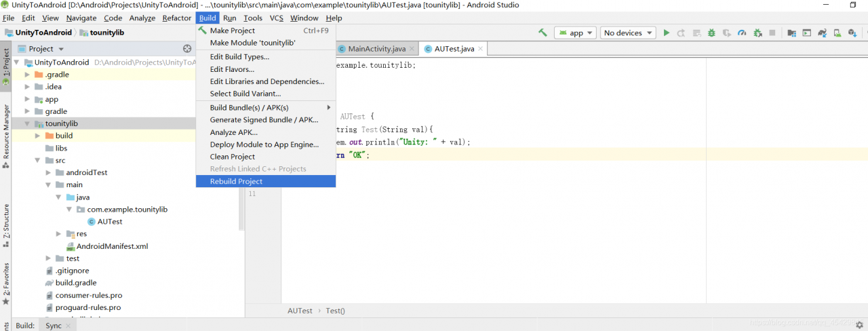The width and height of the screenshot is (868, 331).
Task: Click the AndroidManifest.xml file icon
Action: pos(71,246)
